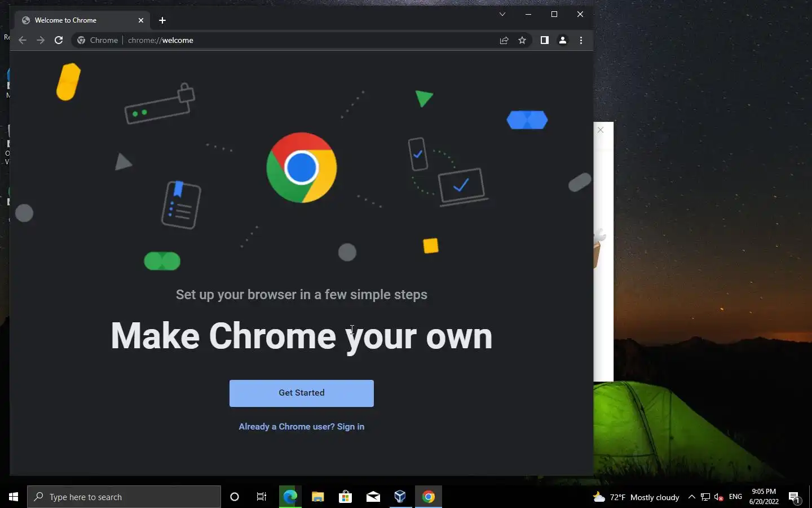
Task: Open the Chrome side panel
Action: (x=544, y=40)
